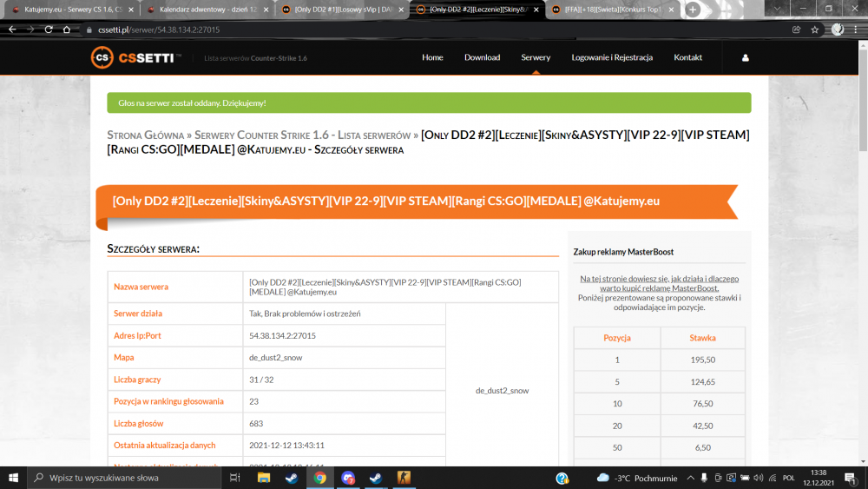Close the [FFA][+18][Swieta] tab
The width and height of the screenshot is (868, 489).
671,10
